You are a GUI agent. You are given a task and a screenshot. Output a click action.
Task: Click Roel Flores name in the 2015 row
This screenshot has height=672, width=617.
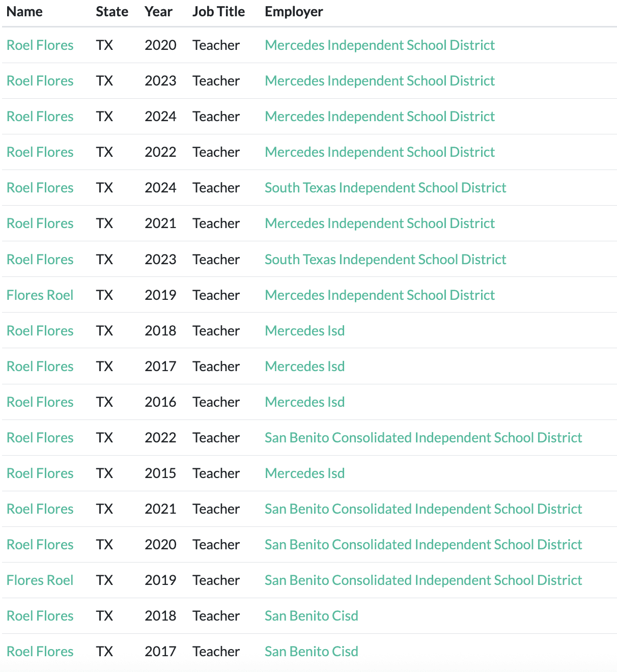[x=40, y=473]
